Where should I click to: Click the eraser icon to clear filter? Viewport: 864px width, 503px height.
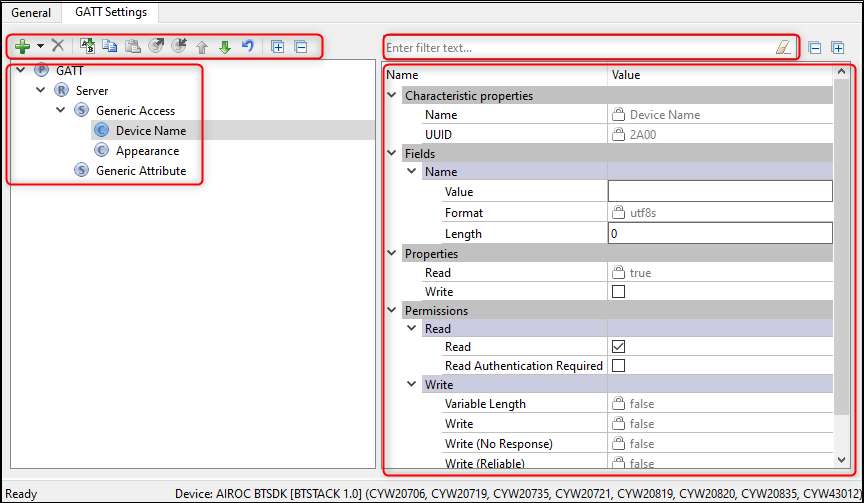783,47
